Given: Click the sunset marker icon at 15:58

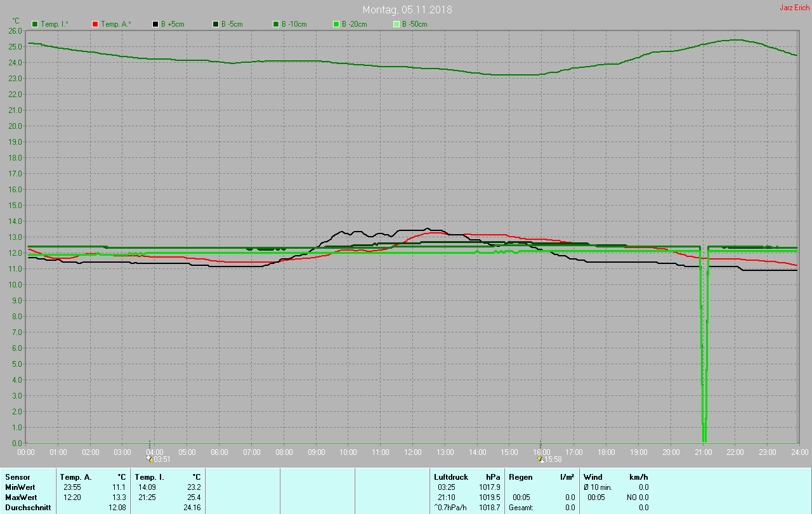Looking at the screenshot, I should [540, 458].
